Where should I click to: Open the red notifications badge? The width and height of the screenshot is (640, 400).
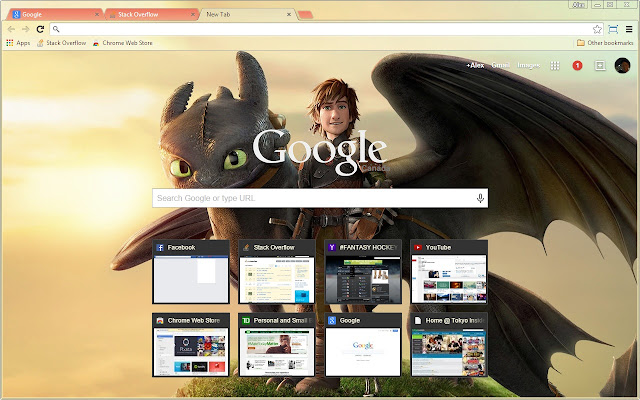(x=578, y=65)
